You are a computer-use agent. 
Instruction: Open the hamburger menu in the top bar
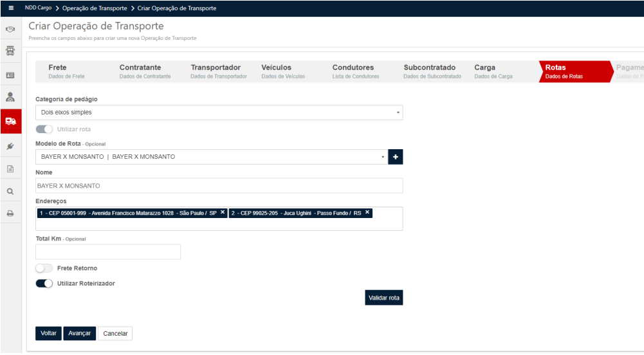pyautogui.click(x=10, y=8)
